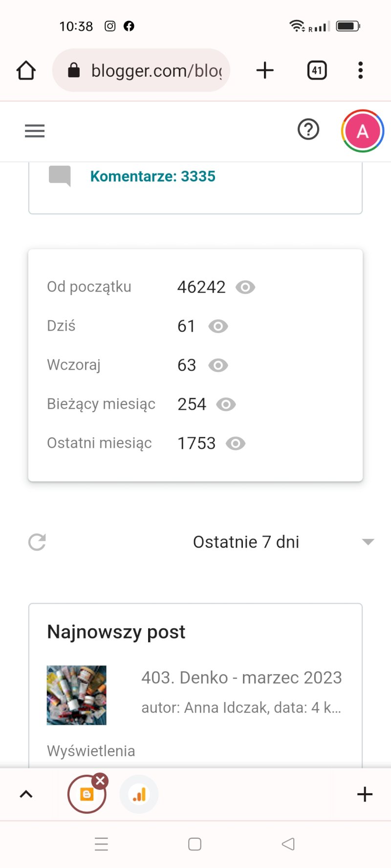Tap the account avatar A
Screen dimensions: 391x868
[363, 131]
